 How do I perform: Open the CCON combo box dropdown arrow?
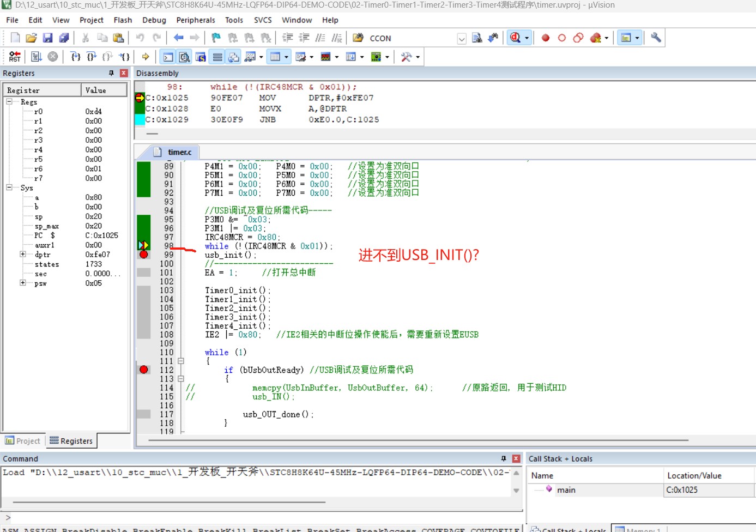point(462,38)
